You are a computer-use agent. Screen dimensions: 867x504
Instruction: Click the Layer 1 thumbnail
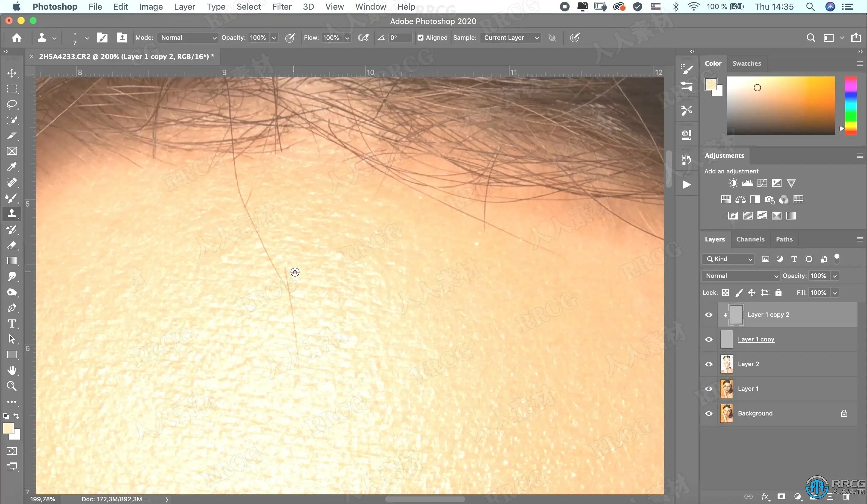point(726,389)
